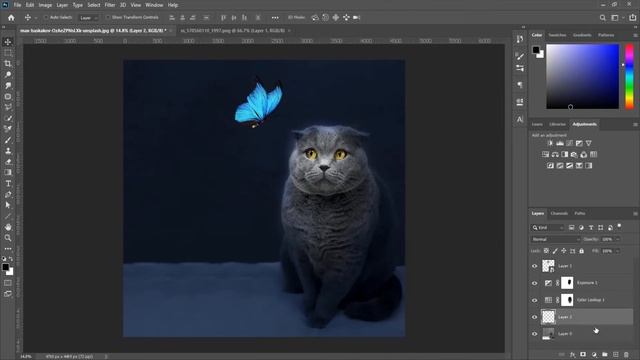This screenshot has width=640, height=360.
Task: Toggle lock all for layer
Action: point(582,251)
